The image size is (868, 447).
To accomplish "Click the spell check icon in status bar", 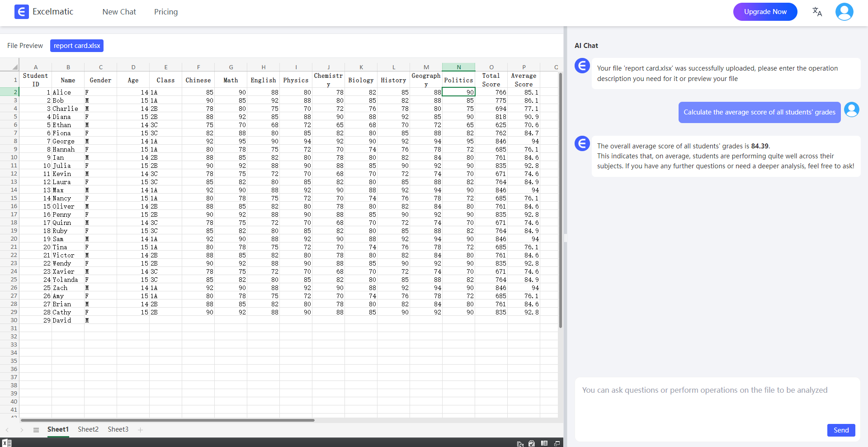I will (x=532, y=443).
